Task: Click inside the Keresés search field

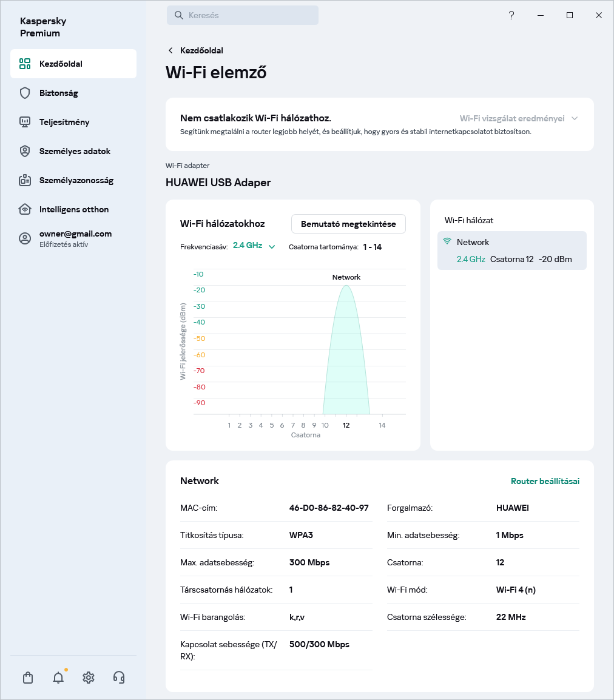Action: coord(243,15)
